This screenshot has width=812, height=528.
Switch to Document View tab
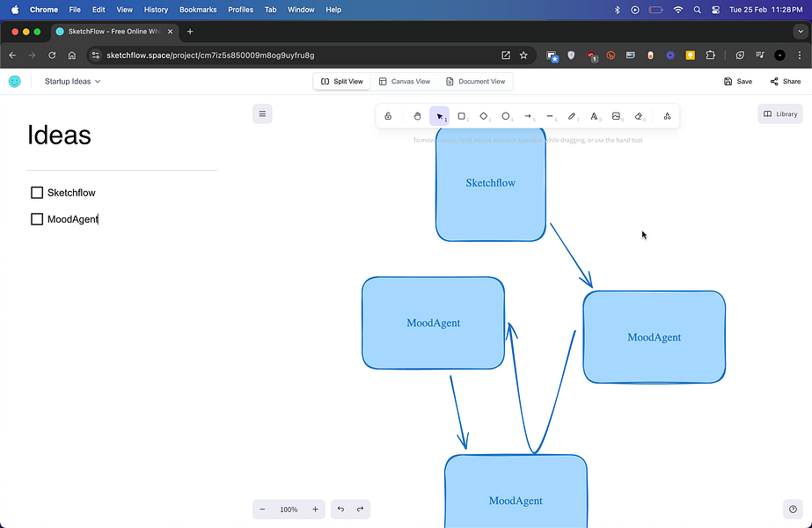click(x=476, y=82)
